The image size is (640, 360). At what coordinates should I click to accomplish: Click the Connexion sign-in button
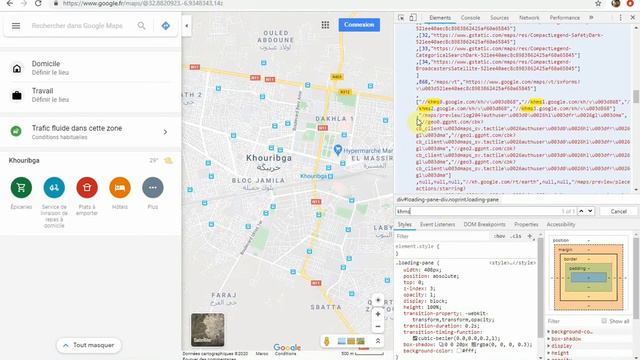[x=359, y=24]
